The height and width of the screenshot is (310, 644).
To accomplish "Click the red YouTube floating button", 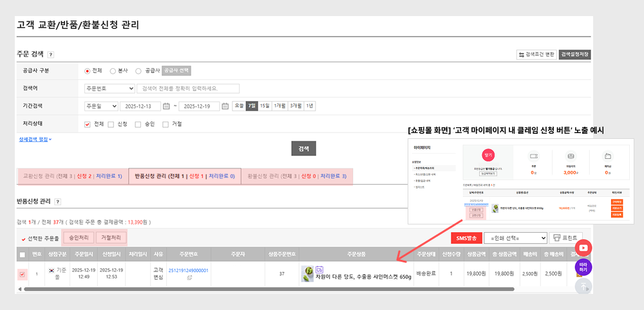I will (583, 248).
